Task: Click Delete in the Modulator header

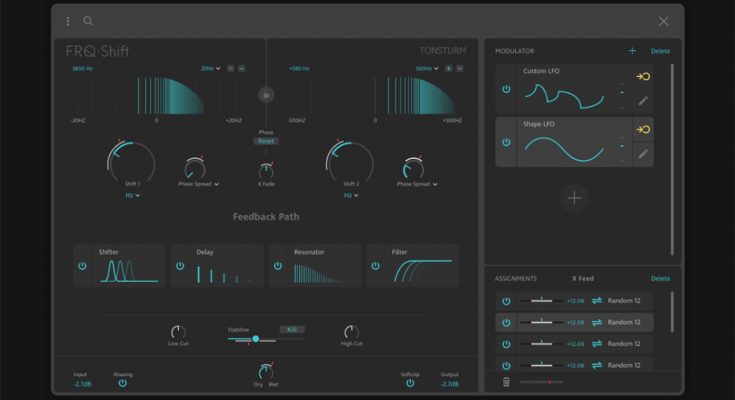Action: point(660,51)
